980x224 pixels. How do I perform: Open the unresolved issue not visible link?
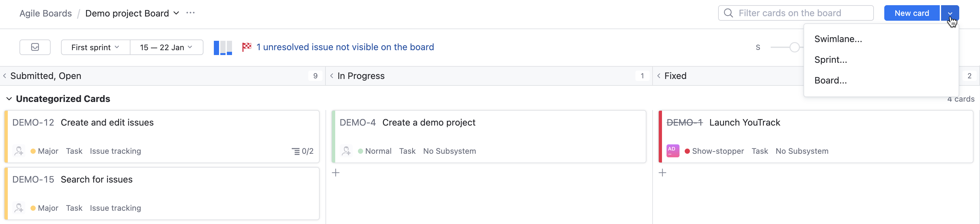pyautogui.click(x=345, y=47)
